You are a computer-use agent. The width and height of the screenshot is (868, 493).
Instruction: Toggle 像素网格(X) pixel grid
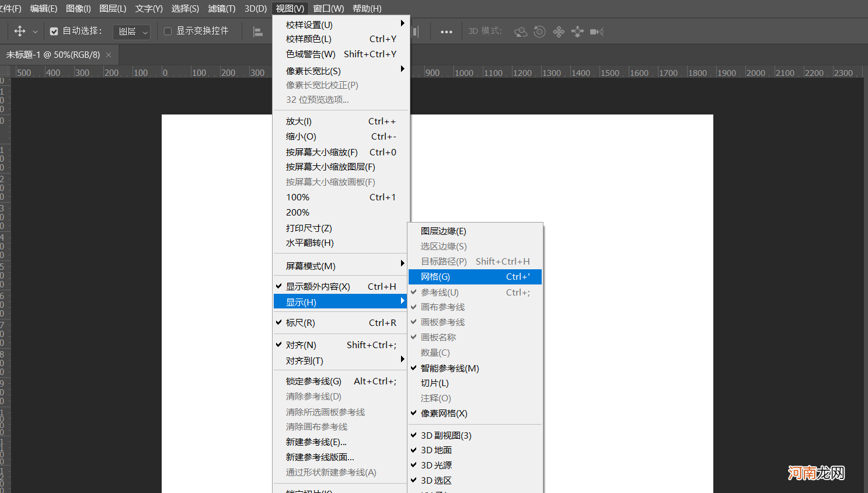[475, 414]
